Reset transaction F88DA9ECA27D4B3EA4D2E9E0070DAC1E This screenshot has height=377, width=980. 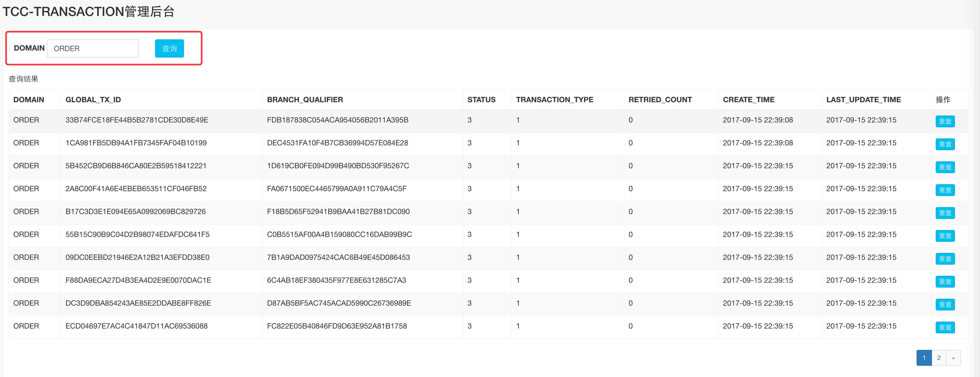(x=945, y=281)
